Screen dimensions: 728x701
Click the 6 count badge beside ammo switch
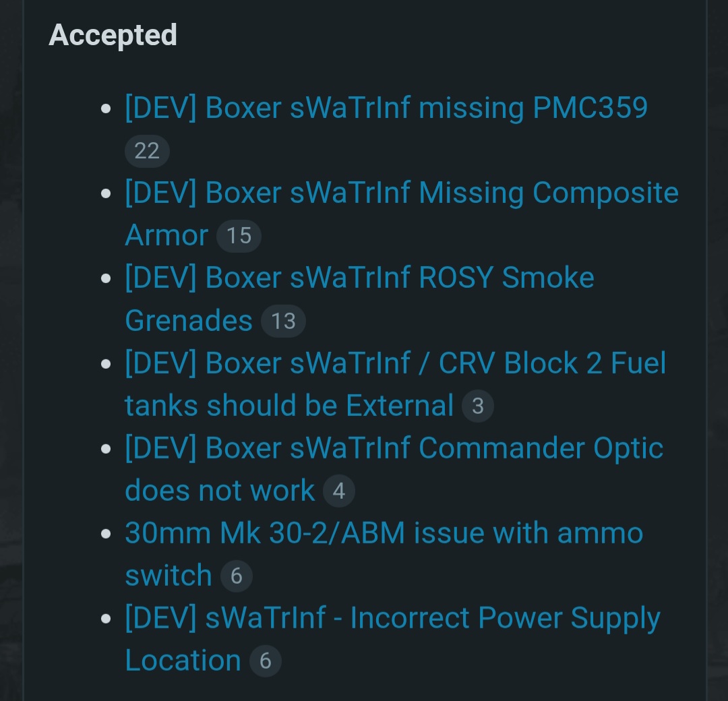pyautogui.click(x=236, y=576)
